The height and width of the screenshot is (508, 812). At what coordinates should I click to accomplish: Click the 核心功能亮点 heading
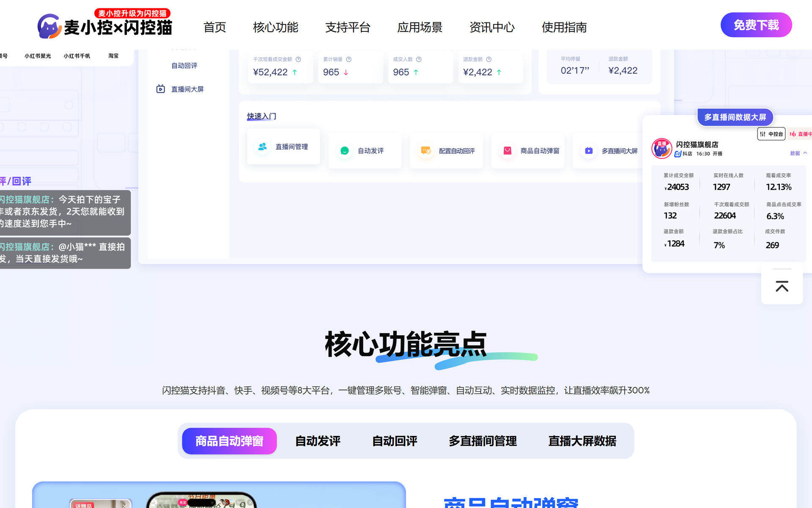pyautogui.click(x=406, y=345)
